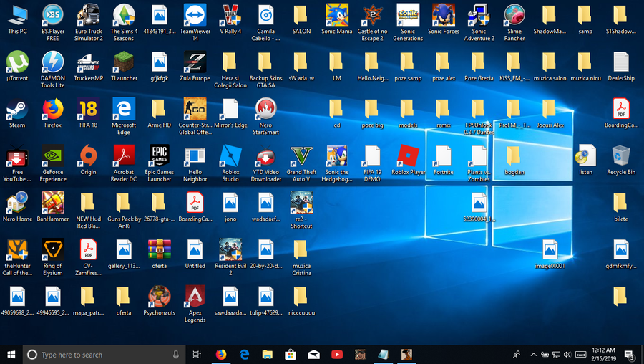Image resolution: width=644 pixels, height=364 pixels.
Task: Show hidden system tray icons
Action: point(533,355)
